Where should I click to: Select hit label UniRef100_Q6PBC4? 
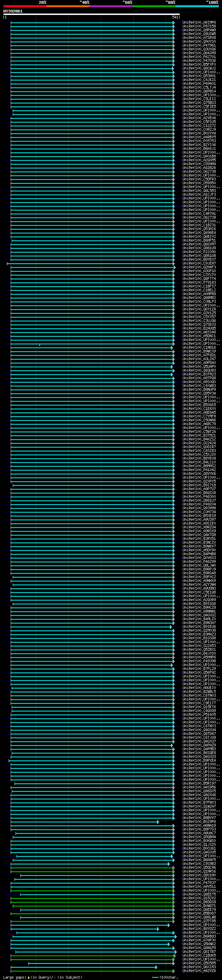[x=199, y=91]
